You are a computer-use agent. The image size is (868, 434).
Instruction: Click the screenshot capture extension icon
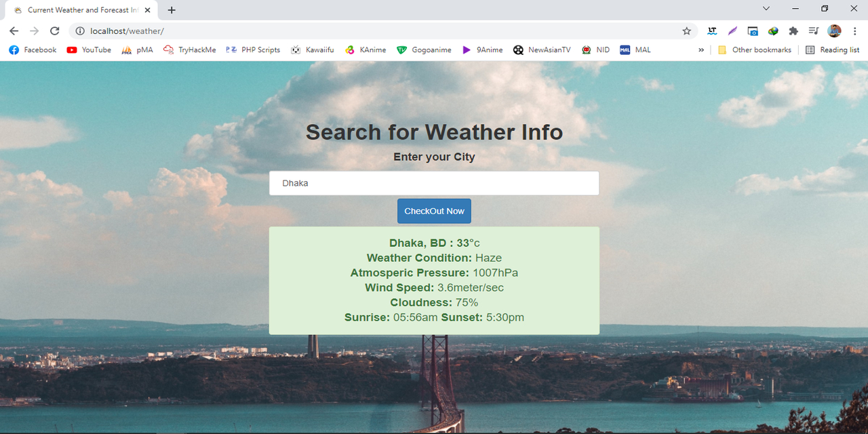(753, 31)
